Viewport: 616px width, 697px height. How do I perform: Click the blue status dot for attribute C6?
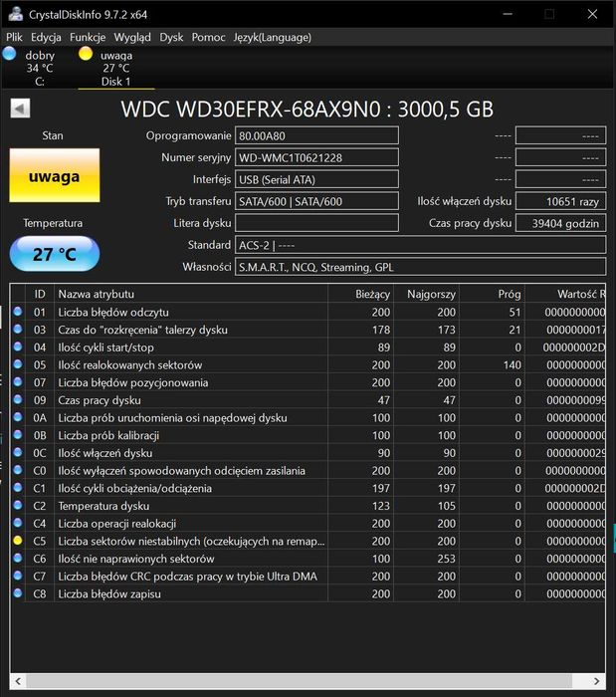tap(18, 558)
